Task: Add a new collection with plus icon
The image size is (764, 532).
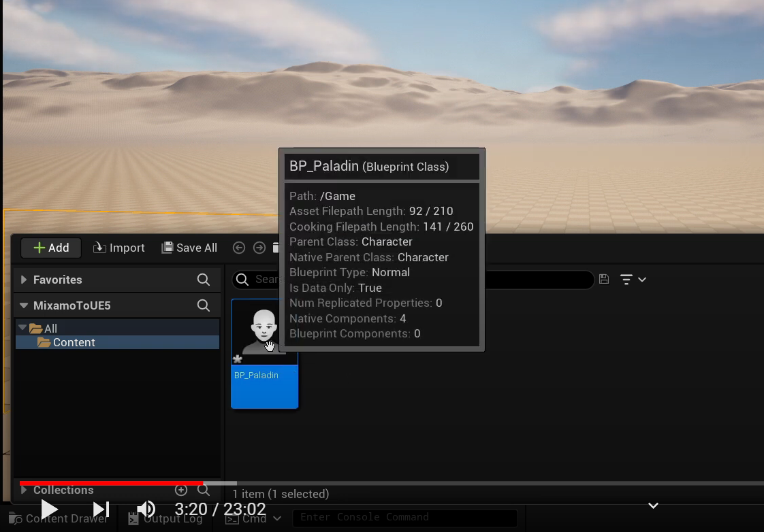Action: 180,490
